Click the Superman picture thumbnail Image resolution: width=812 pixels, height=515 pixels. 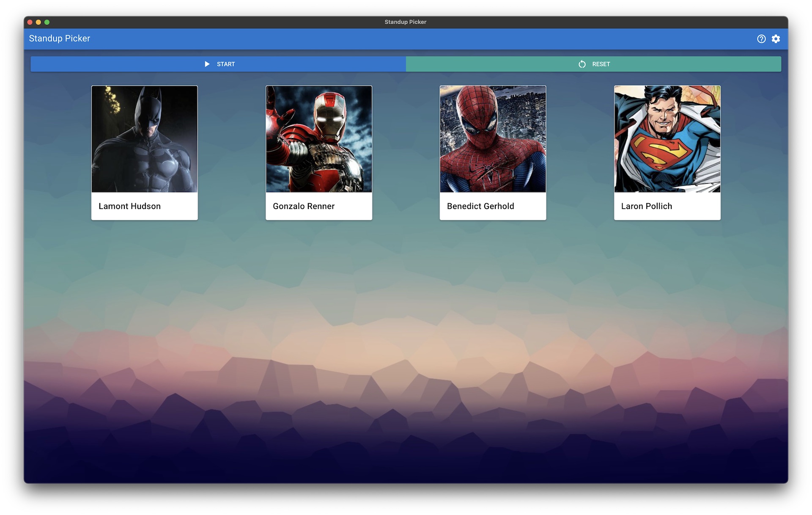(x=667, y=139)
